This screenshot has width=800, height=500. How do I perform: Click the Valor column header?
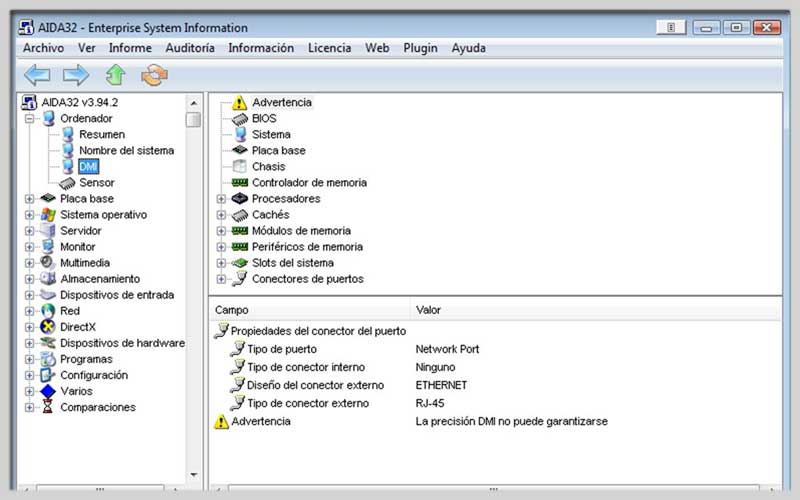click(595, 310)
